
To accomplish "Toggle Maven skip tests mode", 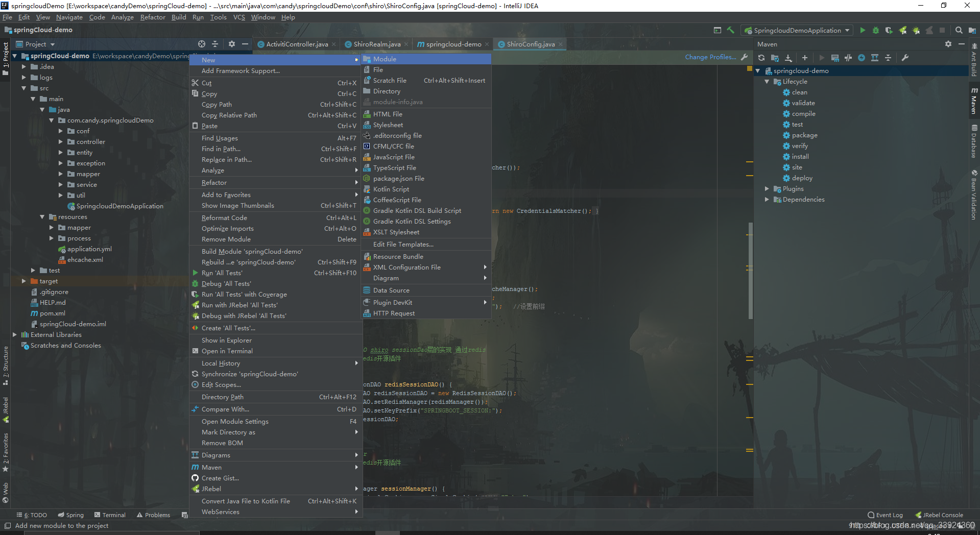I will pyautogui.click(x=862, y=58).
